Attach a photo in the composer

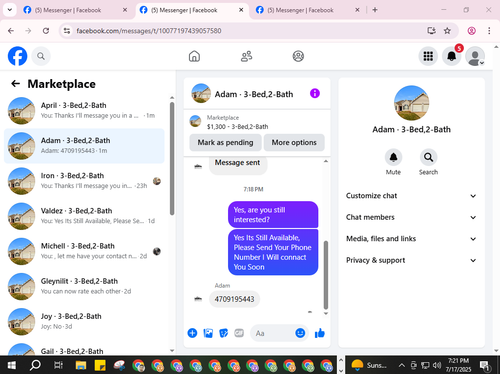pyautogui.click(x=208, y=333)
